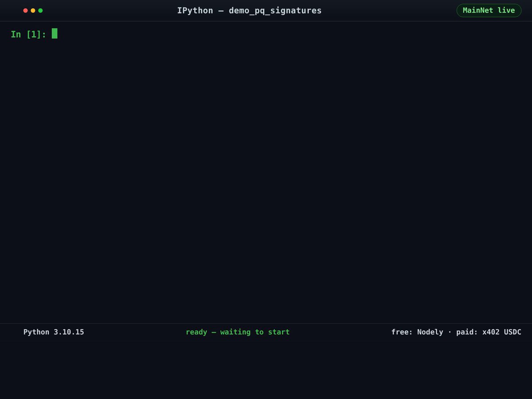Click the "ready — waiting to start" status
Image resolution: width=532 pixels, height=399 pixels.
[238, 332]
